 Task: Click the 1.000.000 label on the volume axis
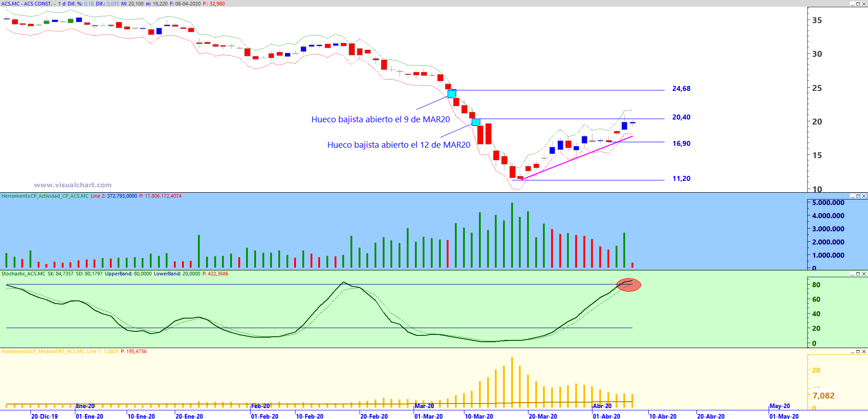[828, 255]
